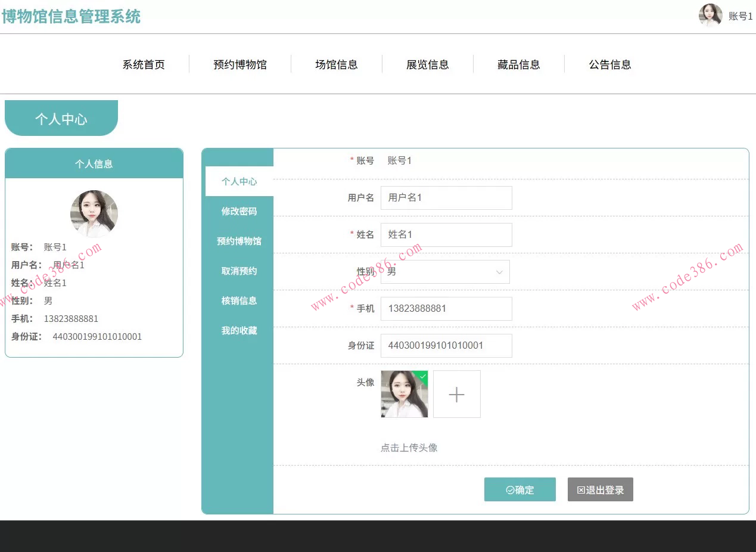Click the 身份证 ID number field
This screenshot has width=756, height=552.
(446, 346)
